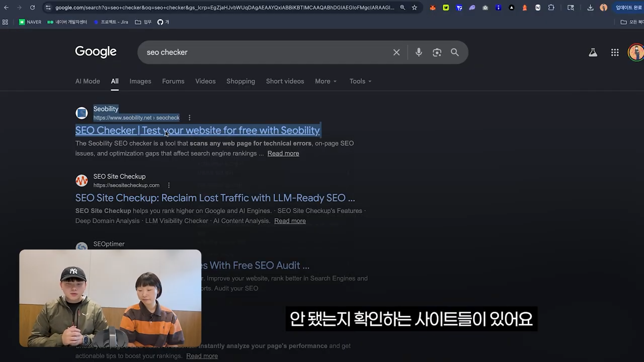Open the purple ghost extension icon
Screen dimensions: 644x362
click(472, 8)
